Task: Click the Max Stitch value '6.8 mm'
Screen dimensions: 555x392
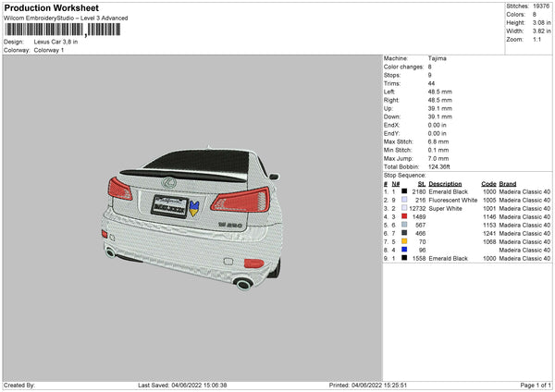Action: coord(438,141)
